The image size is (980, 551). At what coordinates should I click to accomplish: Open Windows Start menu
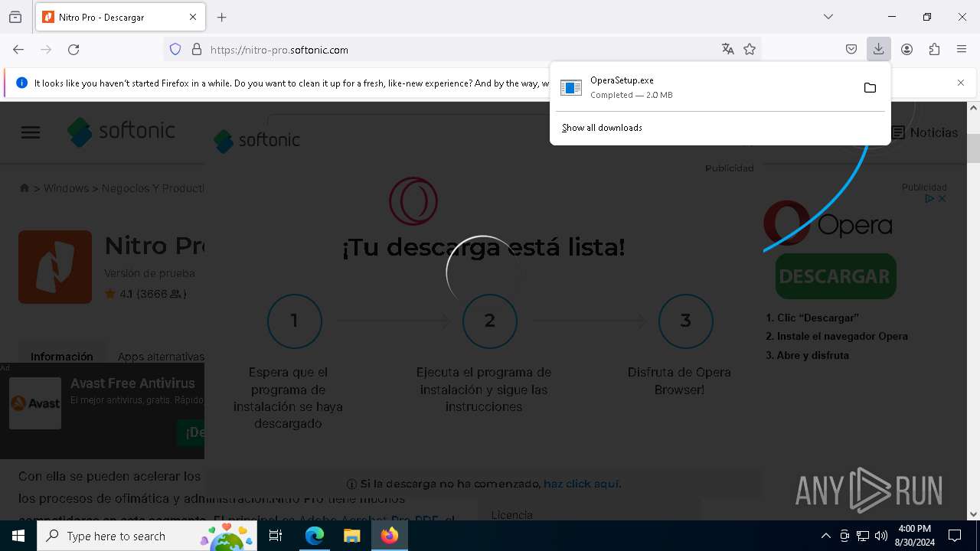click(x=18, y=536)
